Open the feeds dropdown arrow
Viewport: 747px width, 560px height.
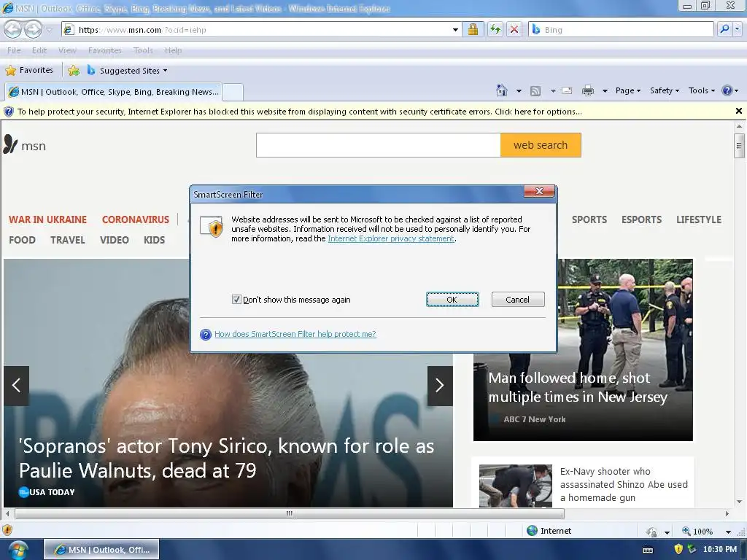(553, 90)
